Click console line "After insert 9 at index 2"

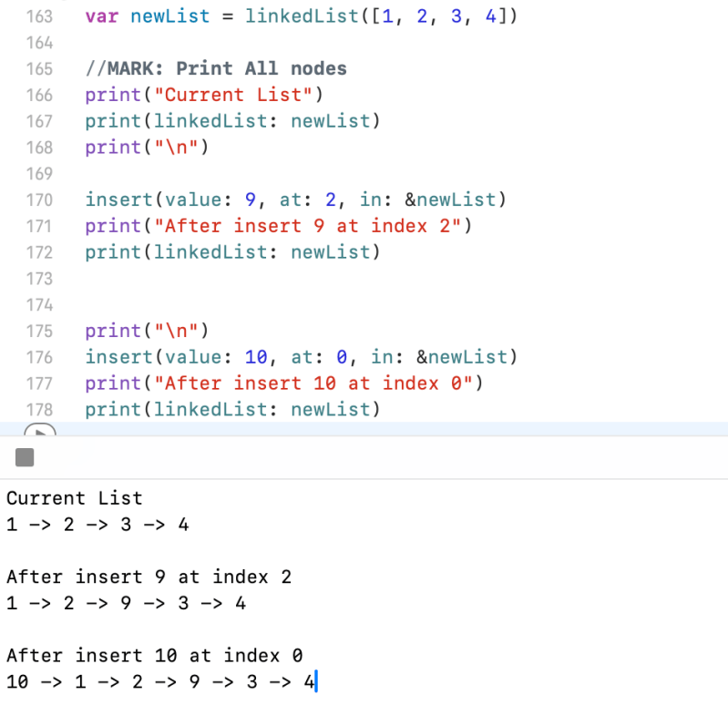pyautogui.click(x=149, y=577)
